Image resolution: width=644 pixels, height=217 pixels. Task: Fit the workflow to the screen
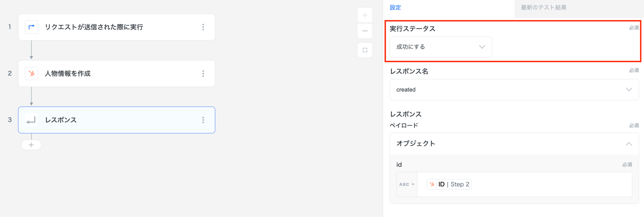point(365,50)
